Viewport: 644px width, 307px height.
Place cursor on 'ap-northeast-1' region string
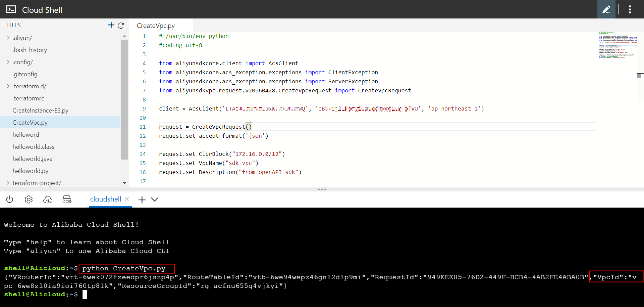[x=454, y=108]
